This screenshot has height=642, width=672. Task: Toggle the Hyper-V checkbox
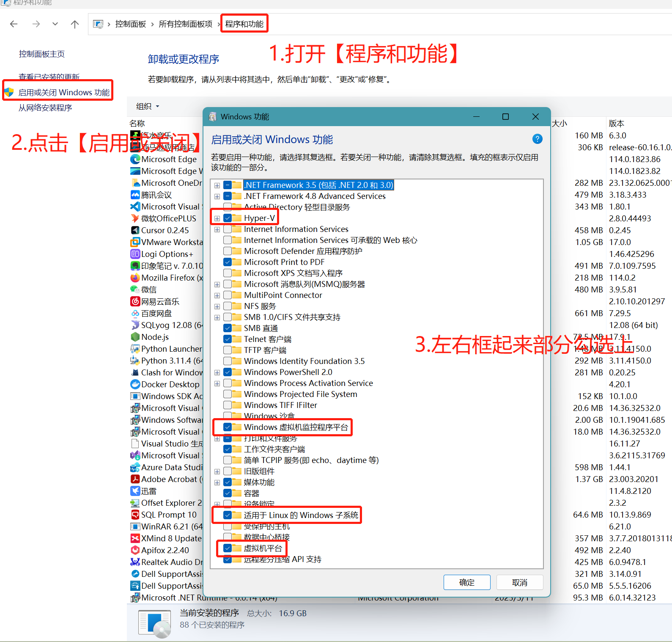click(x=228, y=218)
